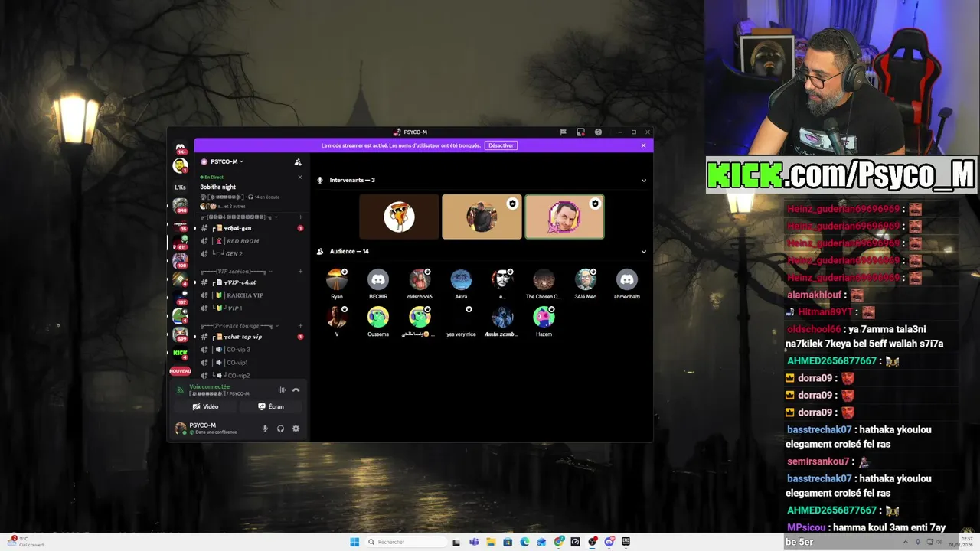Select the green-highlighted speaker tile

click(564, 217)
